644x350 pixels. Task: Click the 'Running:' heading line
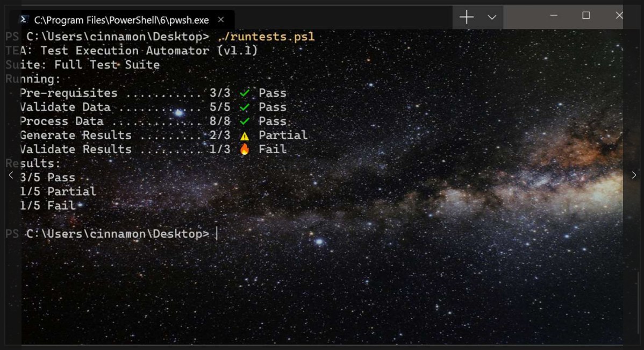[x=33, y=79]
